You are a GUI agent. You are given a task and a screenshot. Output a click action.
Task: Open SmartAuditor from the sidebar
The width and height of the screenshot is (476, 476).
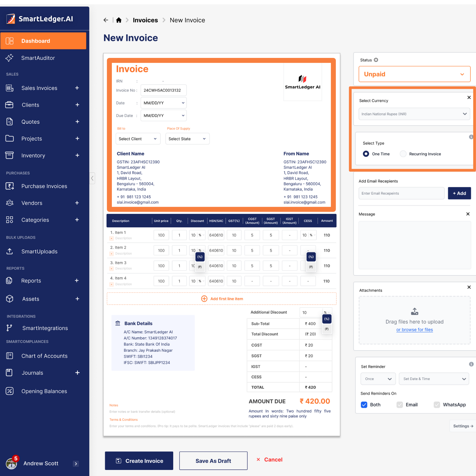[x=38, y=58]
